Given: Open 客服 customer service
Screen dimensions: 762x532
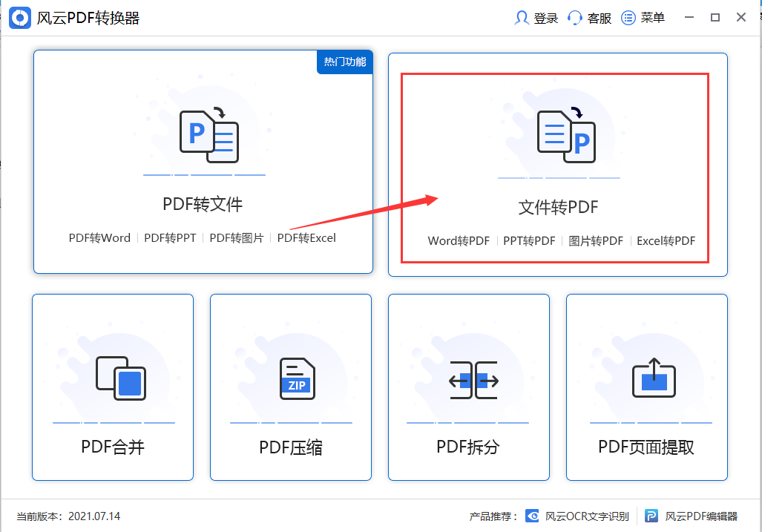Looking at the screenshot, I should (600, 19).
